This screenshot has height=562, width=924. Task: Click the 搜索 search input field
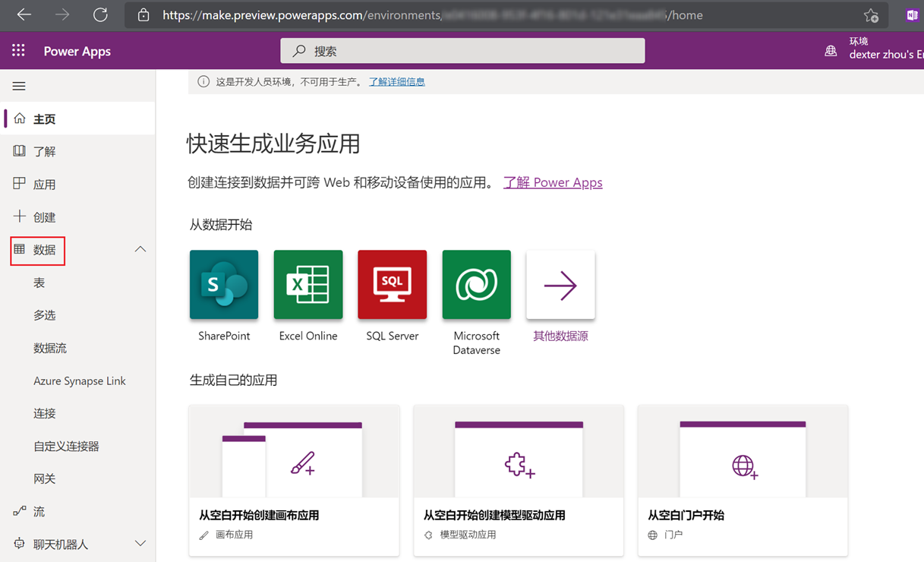pos(462,51)
